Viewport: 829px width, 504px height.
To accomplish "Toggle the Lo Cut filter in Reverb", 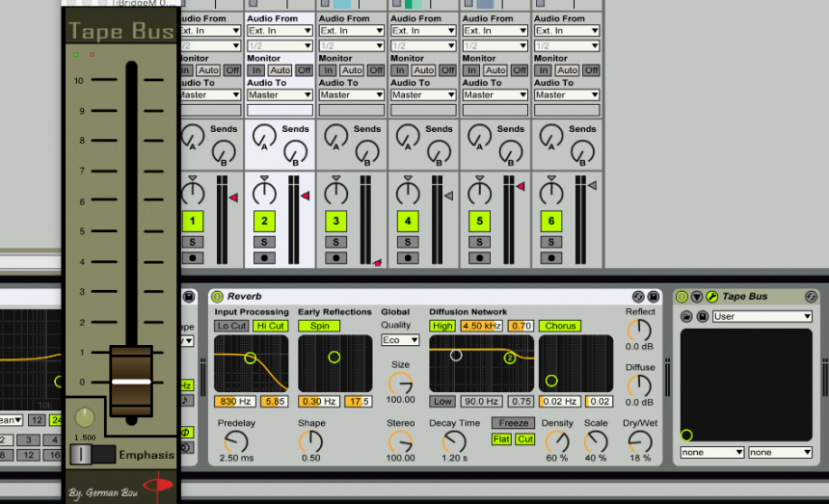I will coord(231,326).
